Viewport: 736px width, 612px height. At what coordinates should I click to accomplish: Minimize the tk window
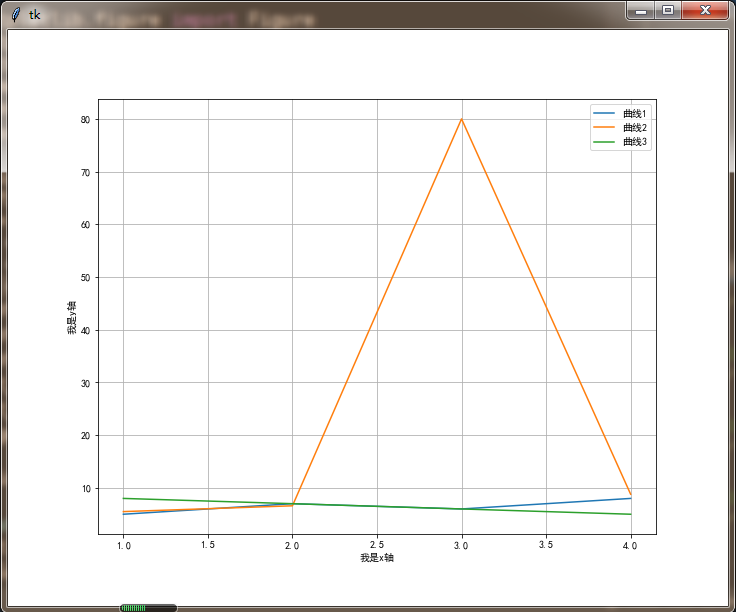point(641,10)
